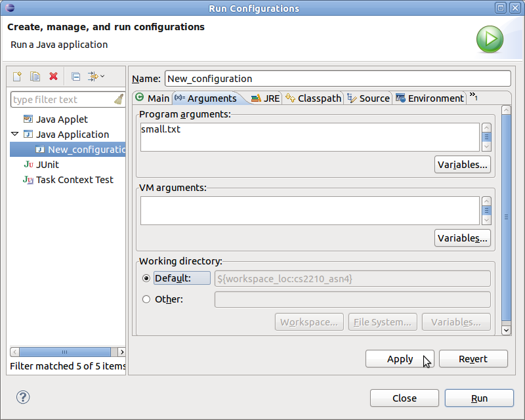Click the duplicate configuration icon

click(x=35, y=77)
